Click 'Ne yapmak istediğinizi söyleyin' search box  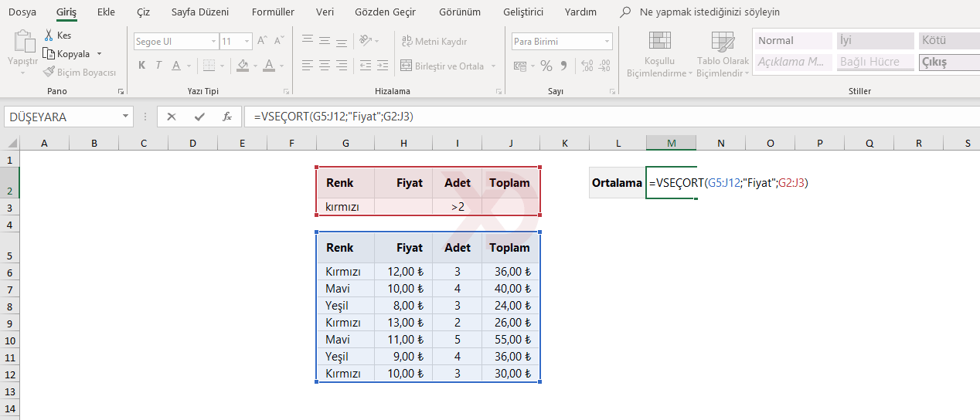pos(709,12)
